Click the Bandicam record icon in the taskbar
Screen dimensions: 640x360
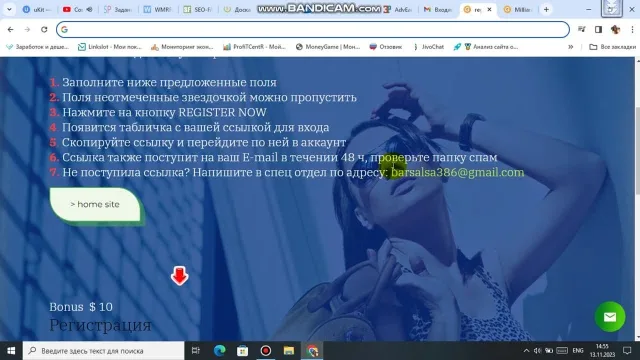coord(266,351)
